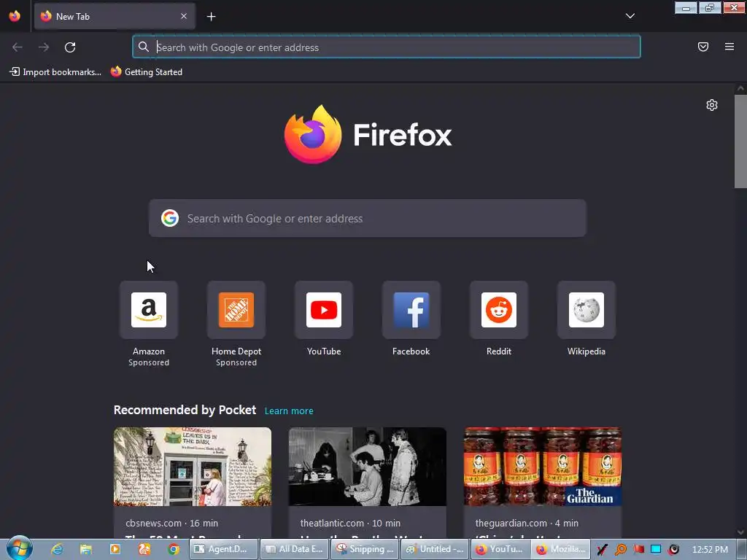Click the red checkmark tray icon
The height and width of the screenshot is (560, 747).
point(602,550)
